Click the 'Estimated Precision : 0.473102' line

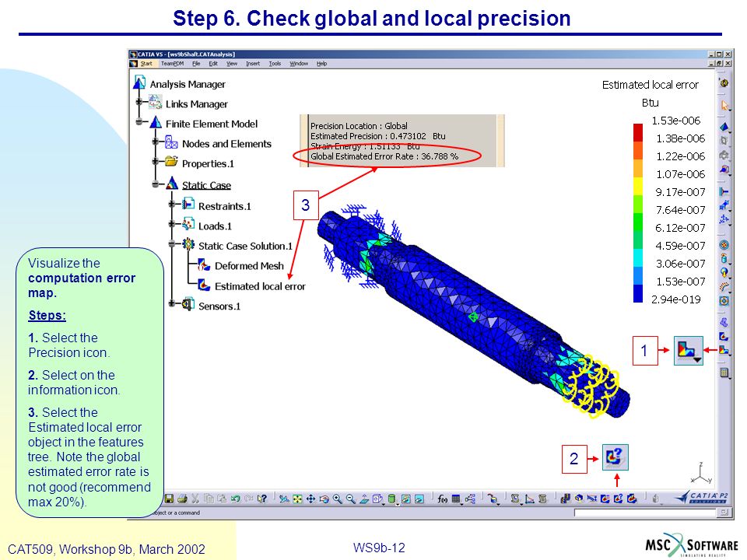378,136
